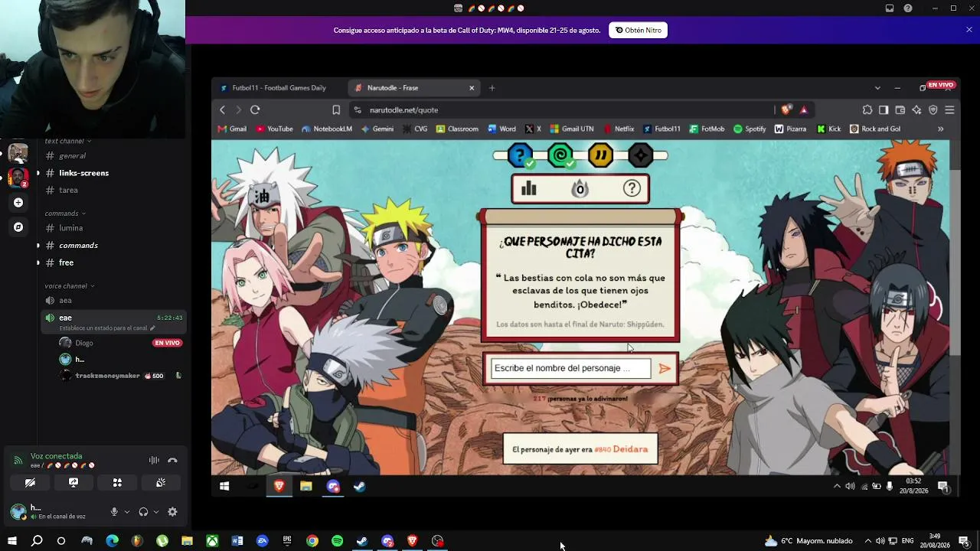The width and height of the screenshot is (980, 551).
Task: Show more bookmarks with the double chevron
Action: [x=940, y=129]
